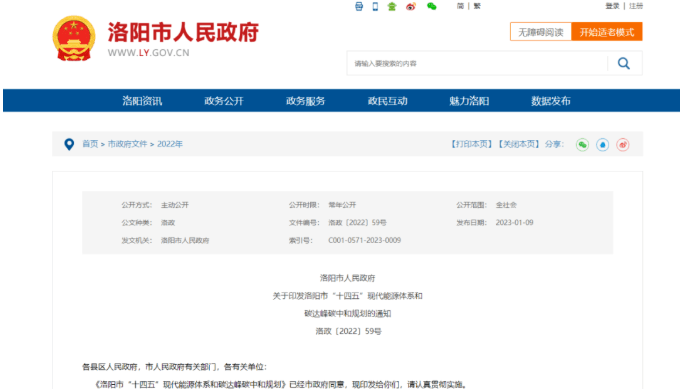Open the mobile phone version icon

click(x=375, y=6)
